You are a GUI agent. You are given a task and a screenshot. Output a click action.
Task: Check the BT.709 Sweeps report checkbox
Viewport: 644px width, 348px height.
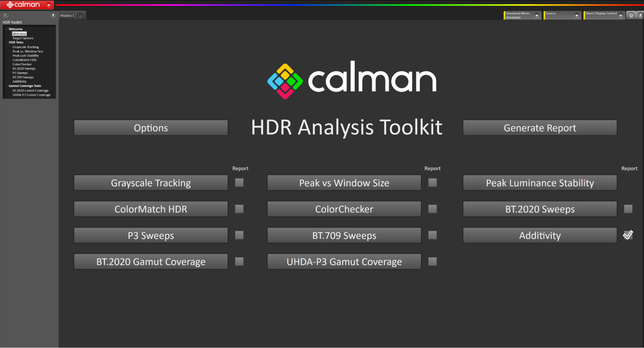point(433,235)
